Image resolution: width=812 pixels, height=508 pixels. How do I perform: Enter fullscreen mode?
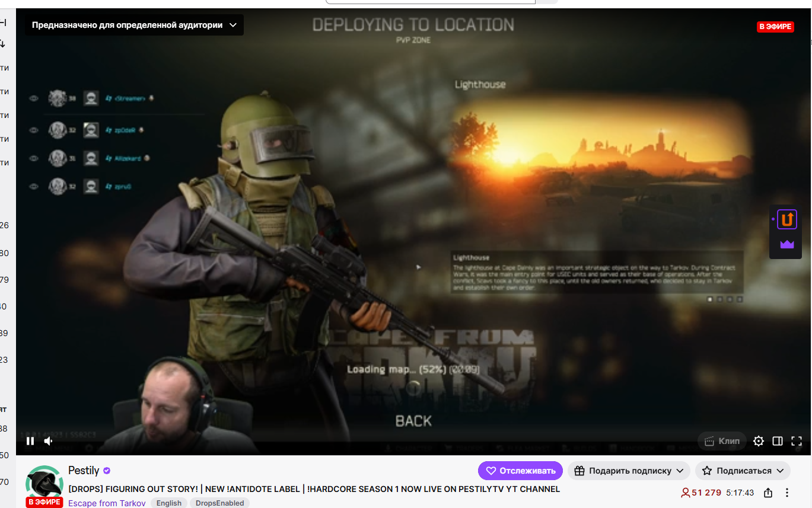tap(797, 441)
